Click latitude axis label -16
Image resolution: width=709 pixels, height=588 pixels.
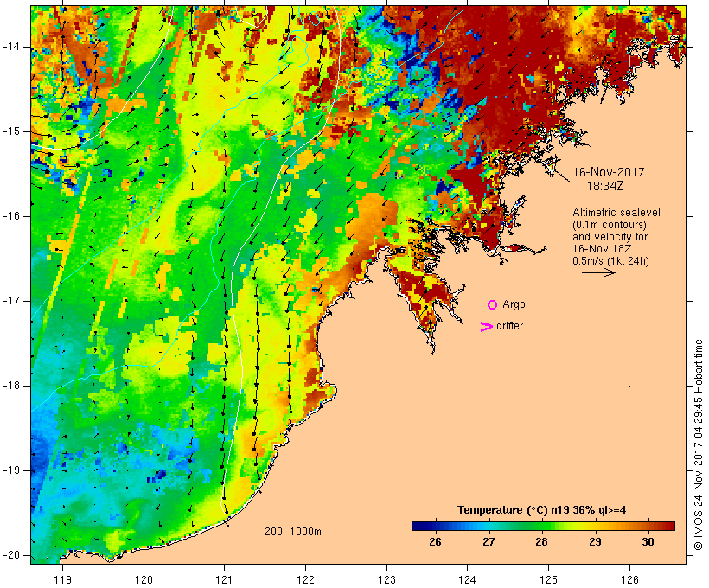pyautogui.click(x=11, y=216)
